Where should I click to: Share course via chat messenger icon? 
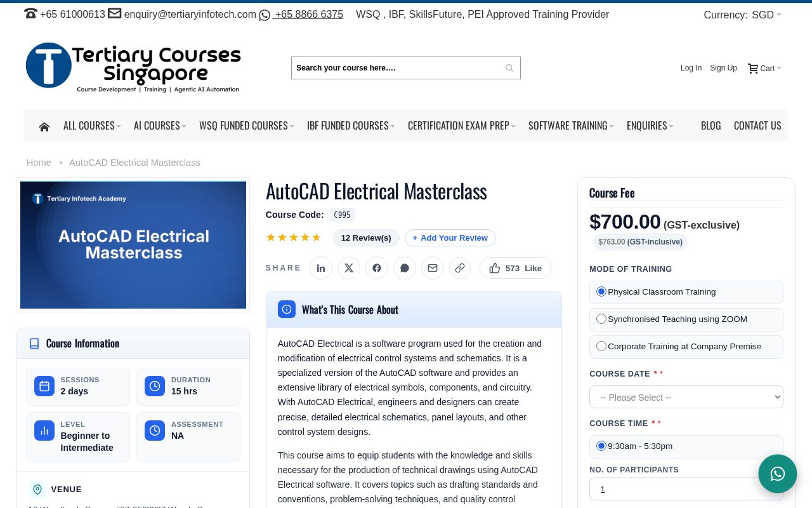(405, 268)
